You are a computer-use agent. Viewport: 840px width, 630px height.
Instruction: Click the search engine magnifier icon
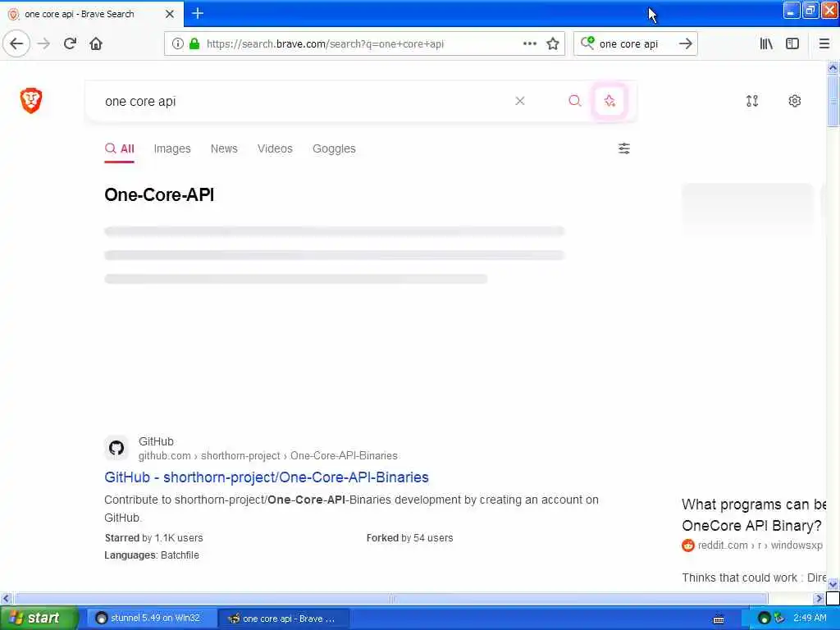click(x=587, y=43)
